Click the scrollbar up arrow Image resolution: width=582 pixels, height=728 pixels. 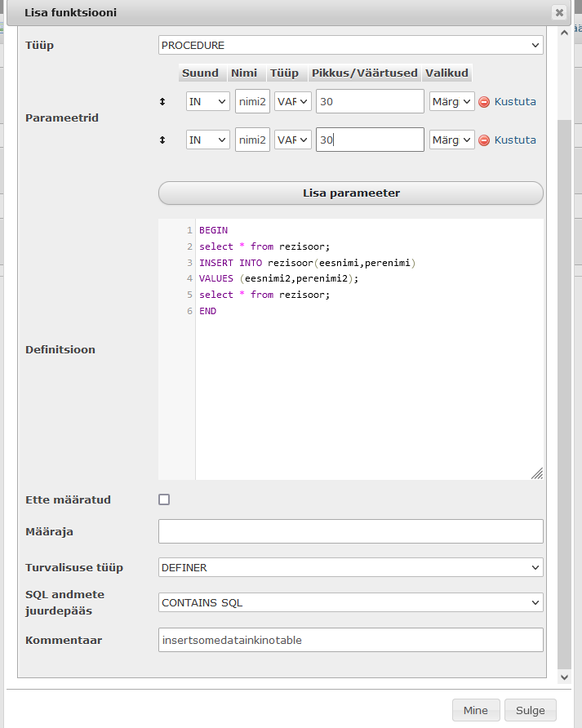[x=564, y=33]
